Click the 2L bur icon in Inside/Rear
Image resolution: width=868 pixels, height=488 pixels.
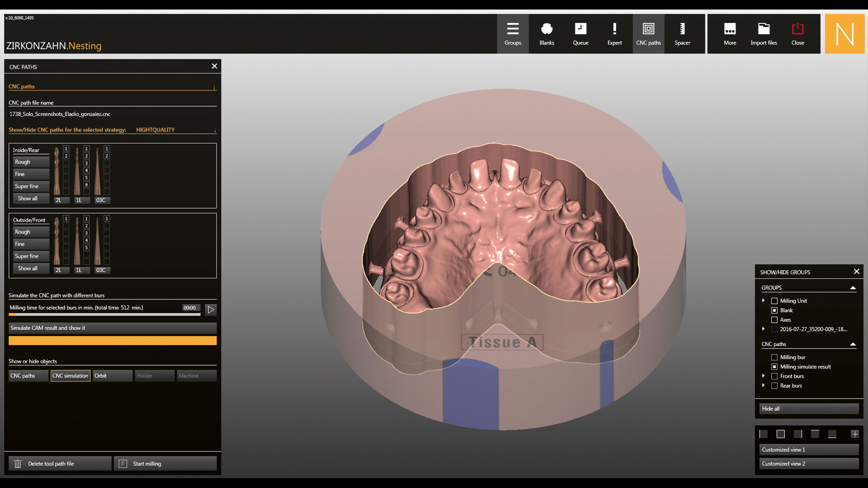coord(57,171)
